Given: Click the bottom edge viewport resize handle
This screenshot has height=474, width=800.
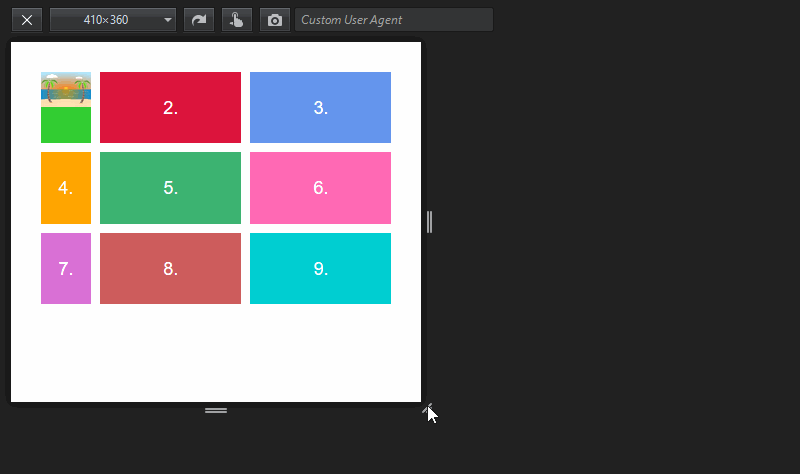Looking at the screenshot, I should tap(216, 410).
